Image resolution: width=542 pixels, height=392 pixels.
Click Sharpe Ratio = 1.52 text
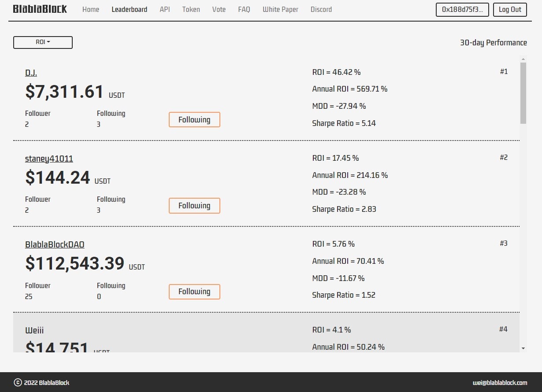click(x=344, y=295)
